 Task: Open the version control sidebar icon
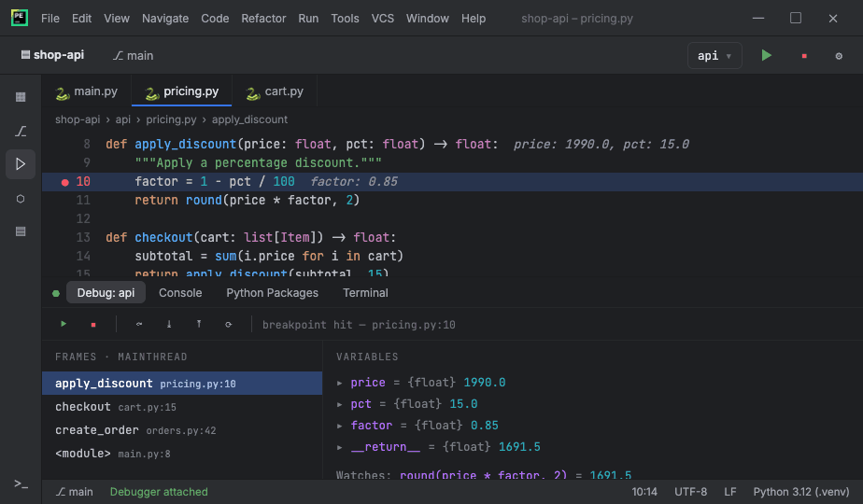(21, 131)
